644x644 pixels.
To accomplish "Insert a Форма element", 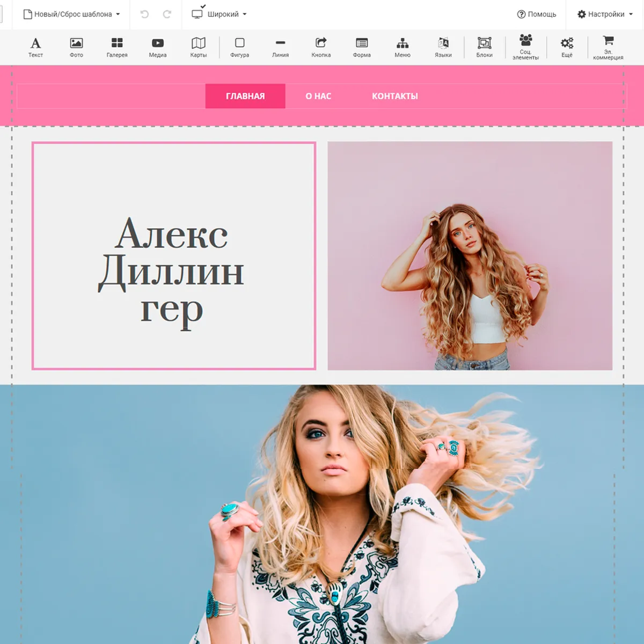I will tap(362, 47).
